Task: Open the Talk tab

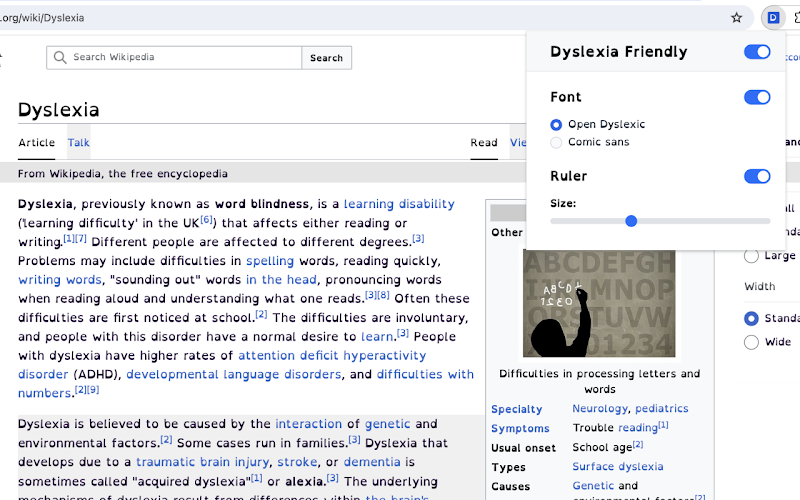Action: coord(79,142)
